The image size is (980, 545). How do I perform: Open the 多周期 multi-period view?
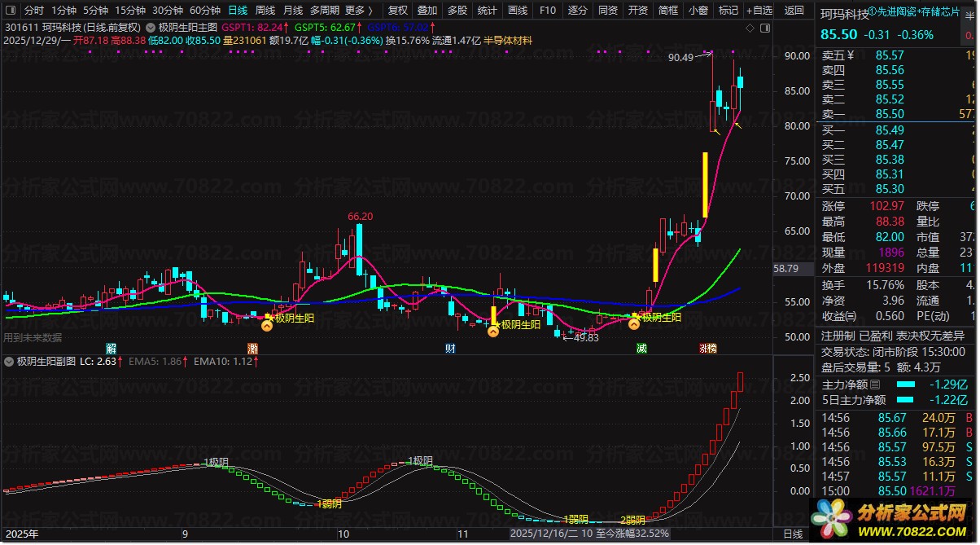pyautogui.click(x=325, y=11)
